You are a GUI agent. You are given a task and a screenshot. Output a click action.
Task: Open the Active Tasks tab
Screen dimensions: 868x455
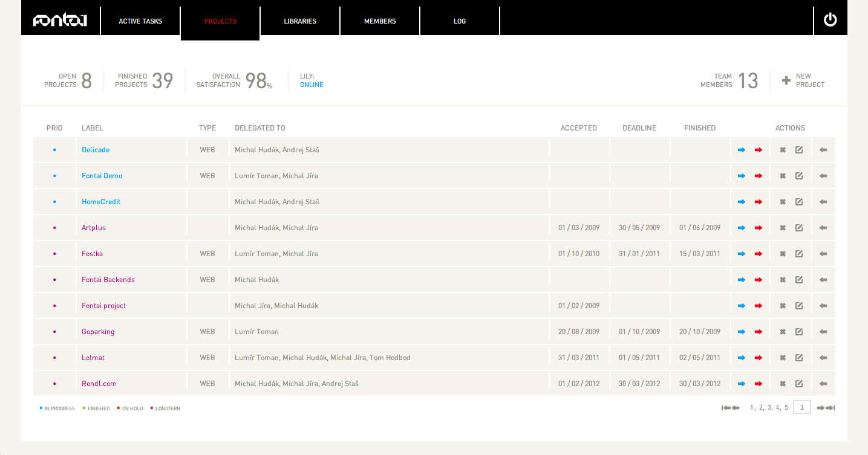(x=140, y=21)
